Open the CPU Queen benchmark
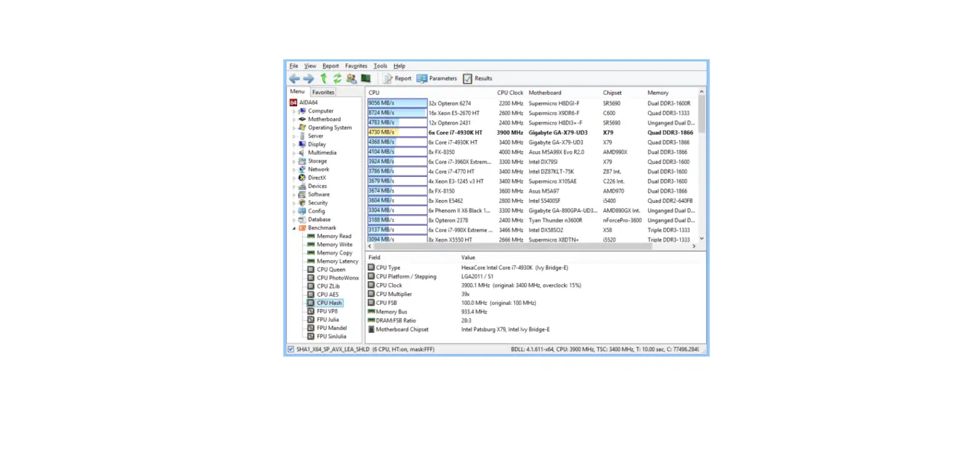Screen dimensions: 980x461 click(x=331, y=269)
